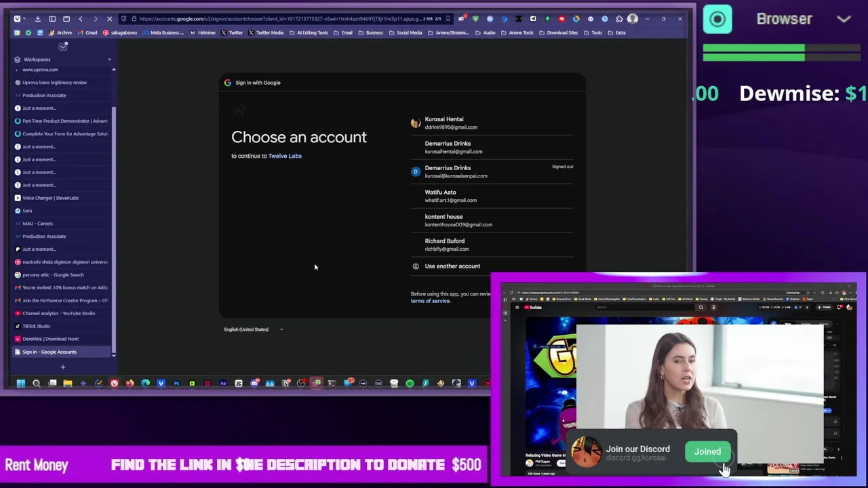This screenshot has width=868, height=488.
Task: Open the extensions puzzle icon
Action: coord(618,19)
